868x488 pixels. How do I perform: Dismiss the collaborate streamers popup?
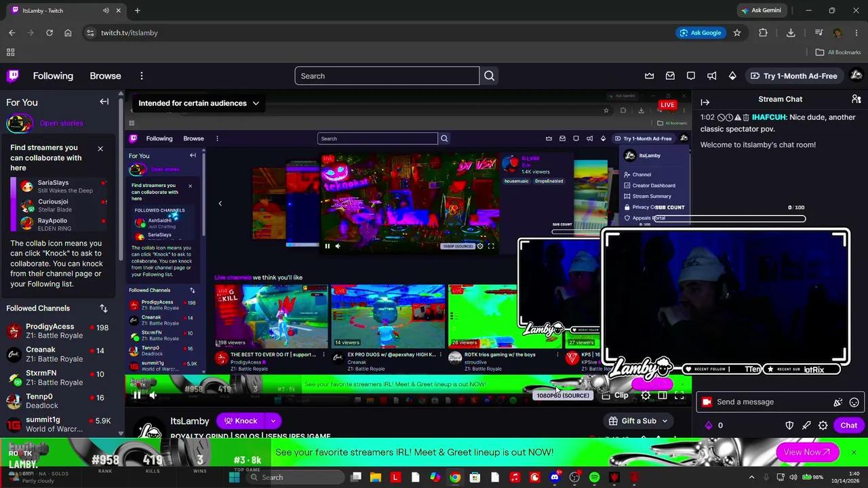point(100,148)
